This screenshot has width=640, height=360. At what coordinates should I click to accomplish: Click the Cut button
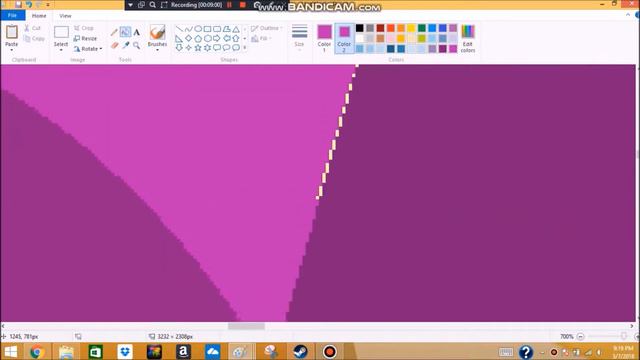[32, 28]
